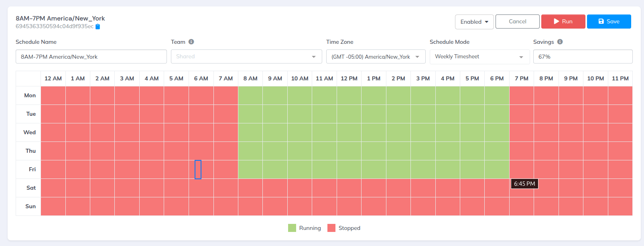Viewport: 644px width, 246px height.
Task: Click the Savings info icon
Action: (x=560, y=42)
